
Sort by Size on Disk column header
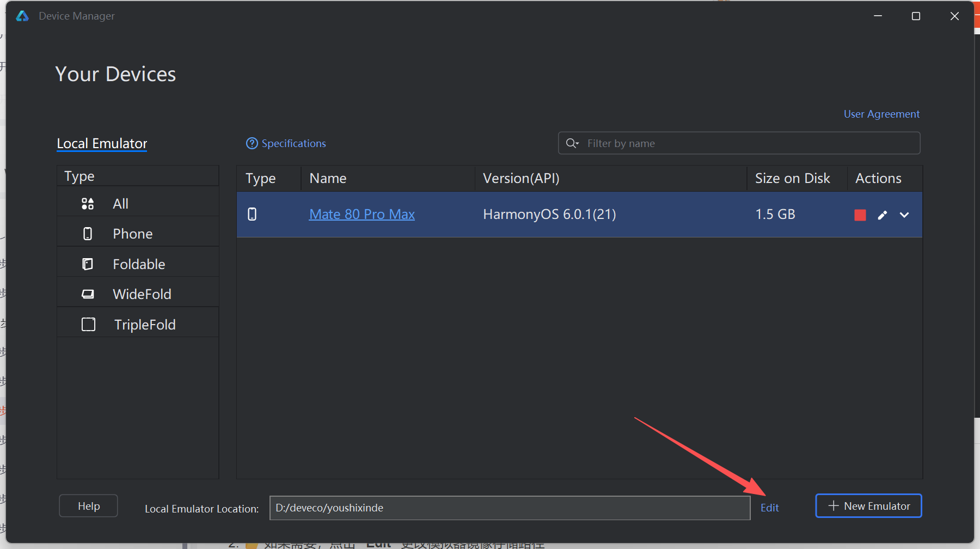click(x=797, y=178)
